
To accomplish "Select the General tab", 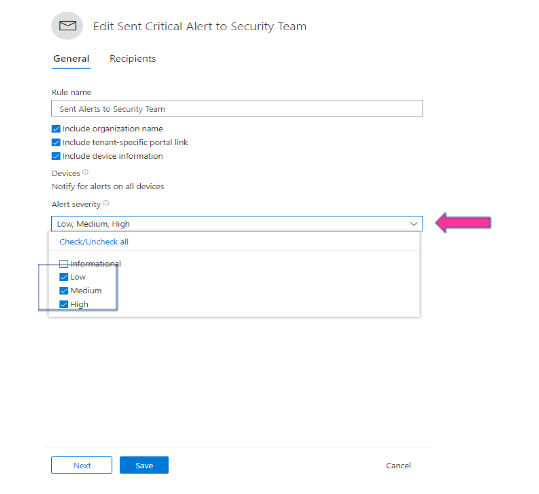I will click(72, 59).
